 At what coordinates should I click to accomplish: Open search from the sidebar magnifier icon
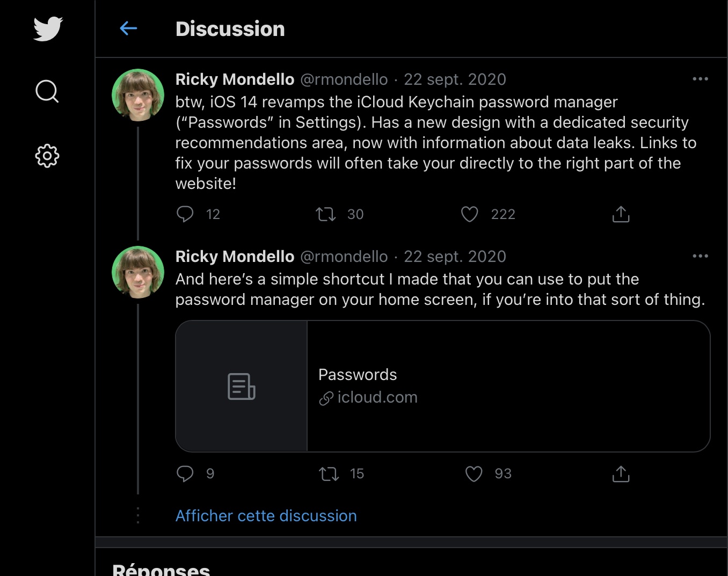[x=47, y=91]
